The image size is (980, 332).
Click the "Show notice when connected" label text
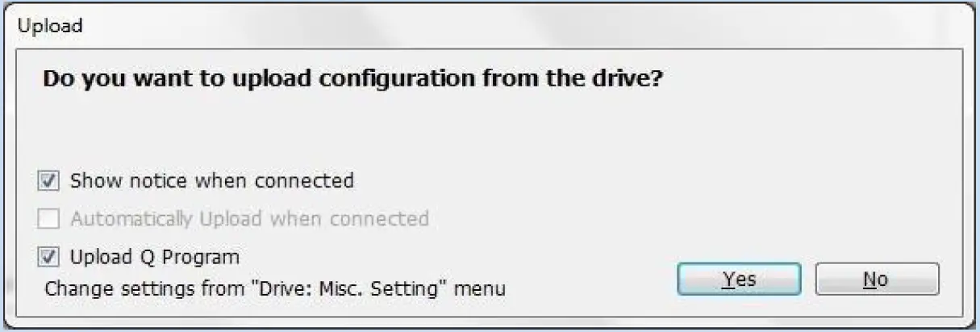[x=211, y=181]
